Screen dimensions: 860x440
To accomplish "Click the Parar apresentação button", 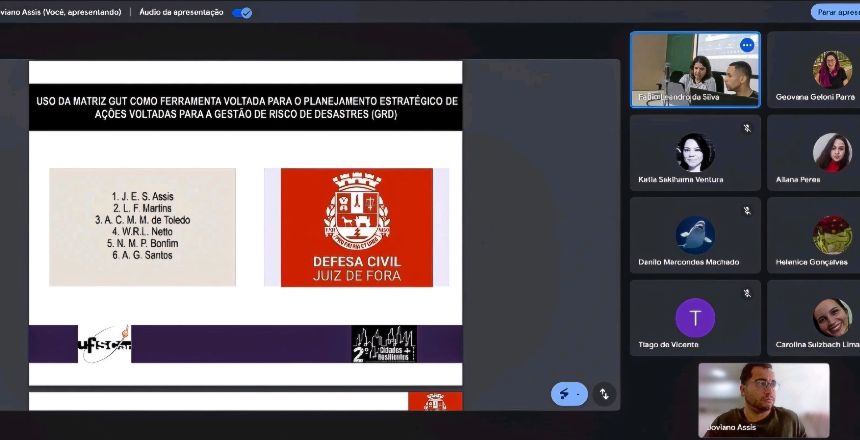I will point(836,12).
